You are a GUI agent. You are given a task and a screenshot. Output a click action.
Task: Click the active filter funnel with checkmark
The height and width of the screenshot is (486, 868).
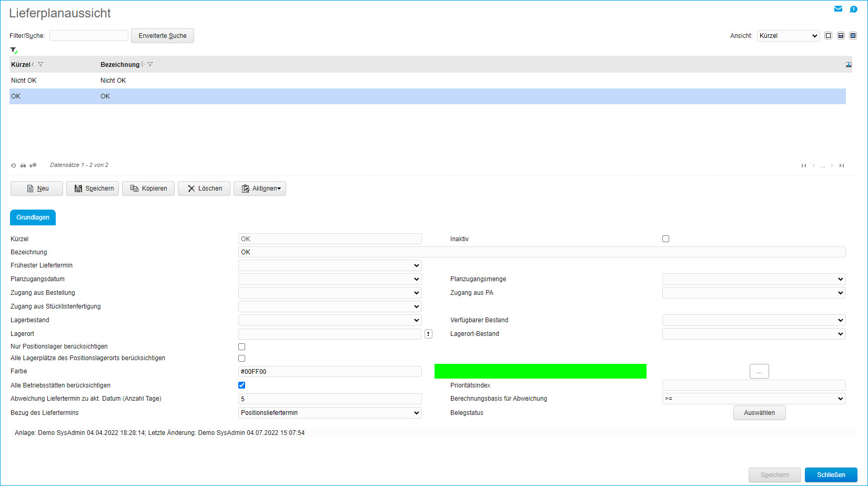[14, 51]
